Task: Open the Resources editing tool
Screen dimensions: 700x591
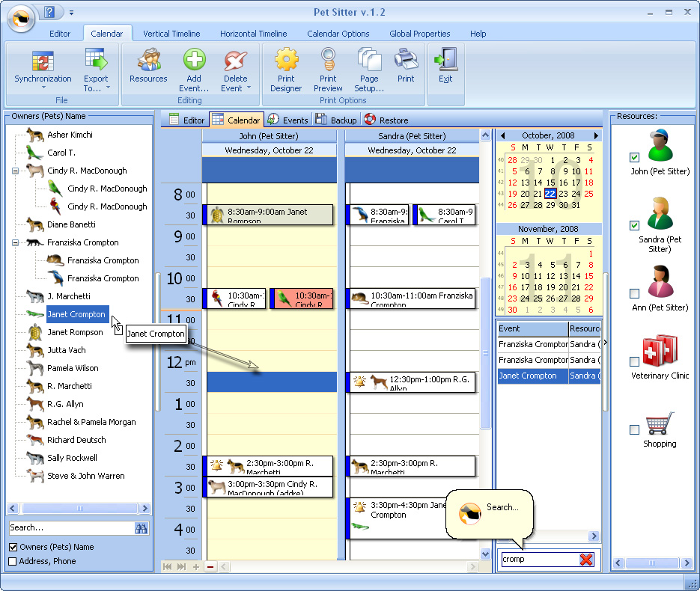Action: pyautogui.click(x=148, y=60)
